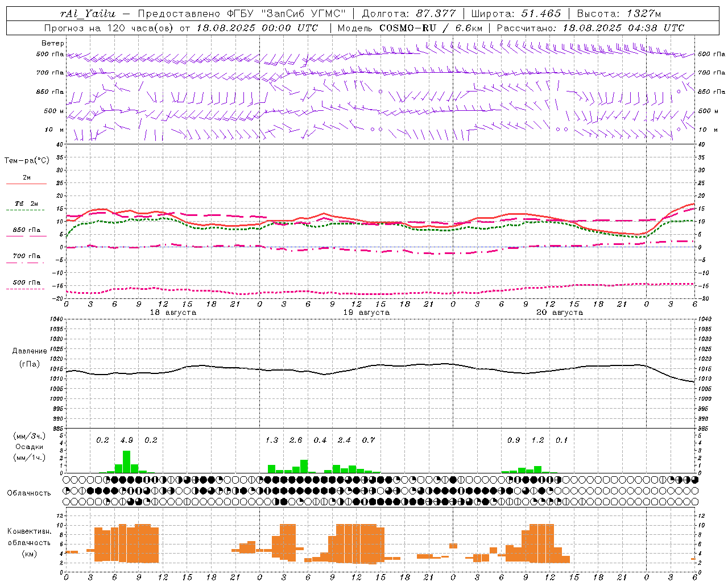Click the '2м' temperature legend label
This screenshot has width=728, height=582.
[x=27, y=177]
